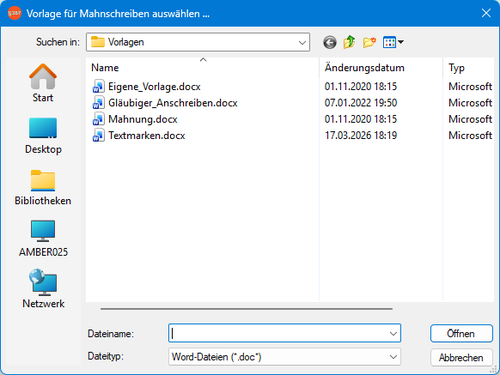Click the Word icon of Eigene_Vorlage.docx
The width and height of the screenshot is (500, 375).
click(x=98, y=87)
